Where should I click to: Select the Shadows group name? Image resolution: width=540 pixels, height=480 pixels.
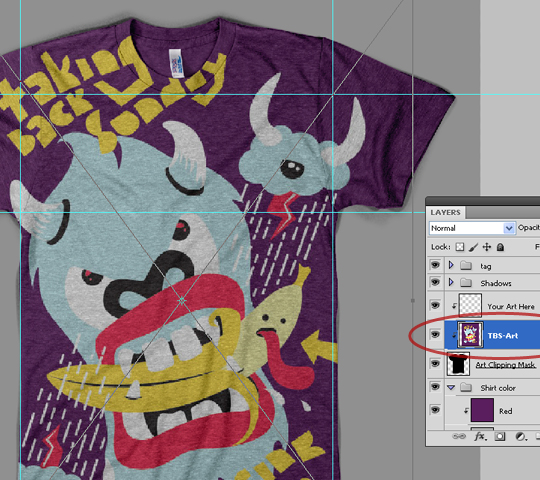tap(496, 283)
